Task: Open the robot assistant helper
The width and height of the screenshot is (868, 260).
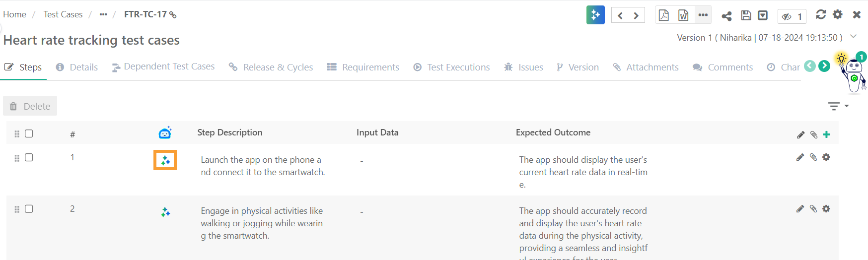Action: point(855,74)
